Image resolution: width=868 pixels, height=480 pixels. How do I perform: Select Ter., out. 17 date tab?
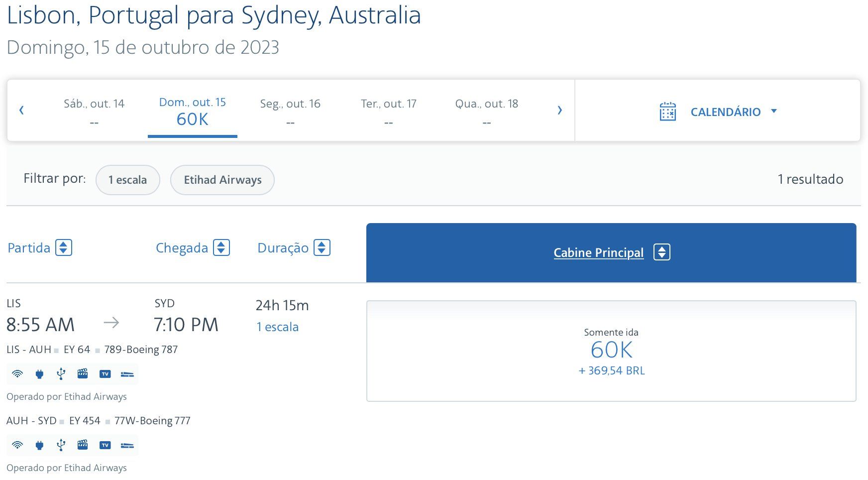pyautogui.click(x=389, y=112)
